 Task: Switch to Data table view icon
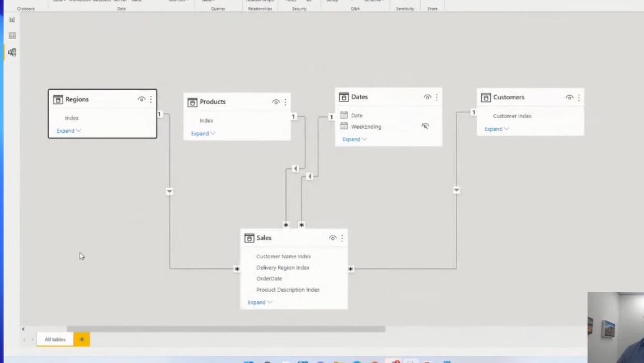tap(12, 36)
